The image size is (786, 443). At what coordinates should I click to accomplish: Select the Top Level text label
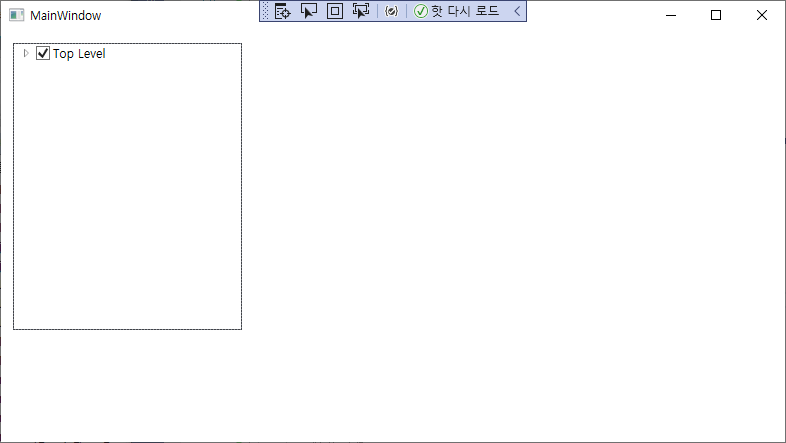pyautogui.click(x=79, y=54)
